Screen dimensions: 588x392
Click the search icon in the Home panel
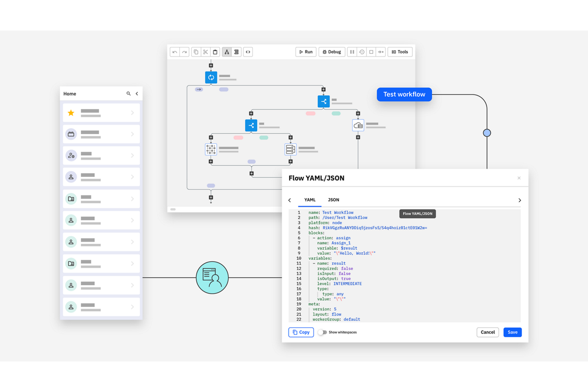[128, 93]
